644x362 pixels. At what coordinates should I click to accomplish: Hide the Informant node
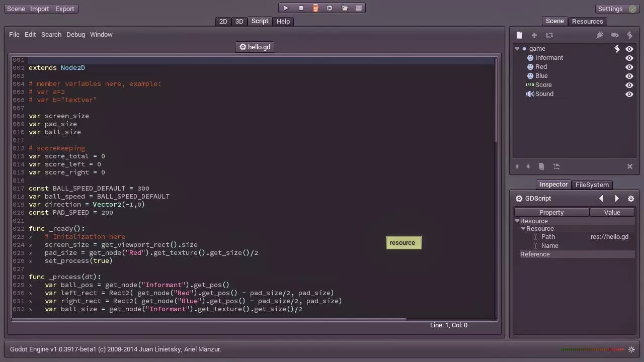pyautogui.click(x=629, y=58)
